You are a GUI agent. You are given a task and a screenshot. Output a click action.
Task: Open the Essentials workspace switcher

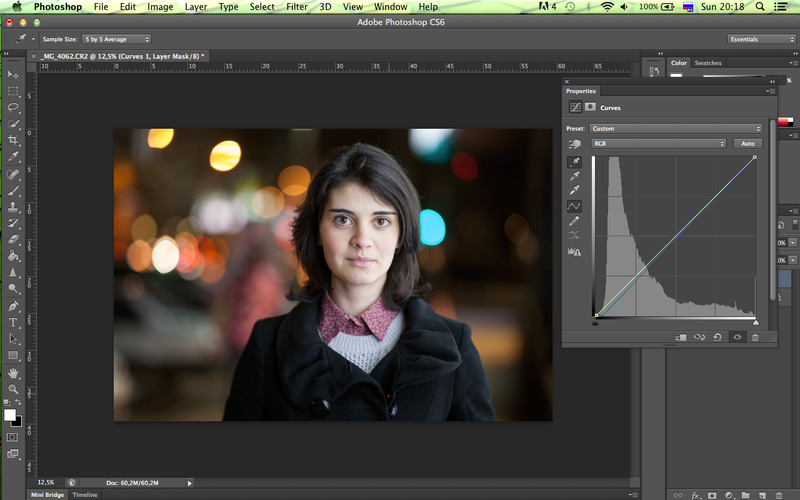point(762,39)
